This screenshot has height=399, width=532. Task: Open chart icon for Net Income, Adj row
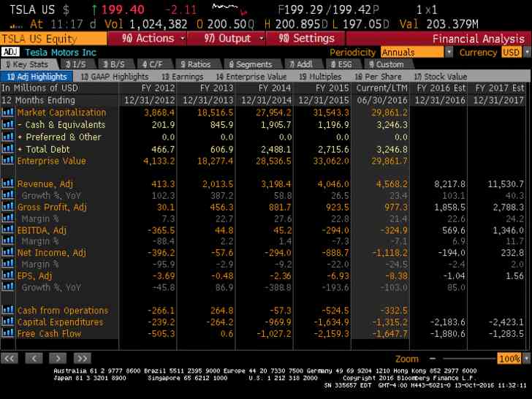click(7, 252)
